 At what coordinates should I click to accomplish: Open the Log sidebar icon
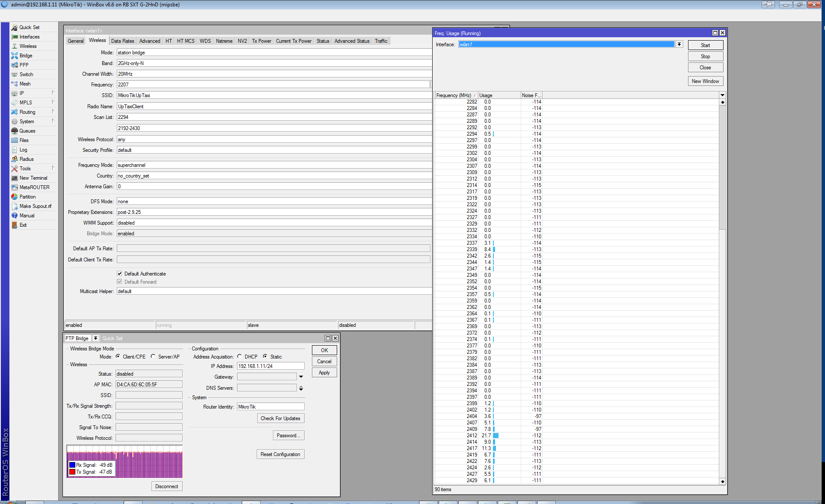coord(15,150)
